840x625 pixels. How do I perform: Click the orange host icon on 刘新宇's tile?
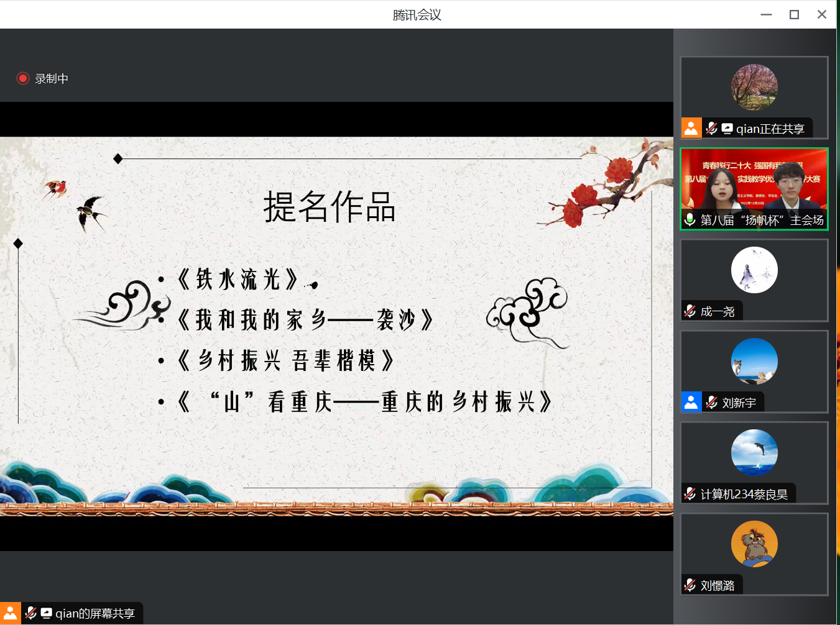[x=691, y=402]
